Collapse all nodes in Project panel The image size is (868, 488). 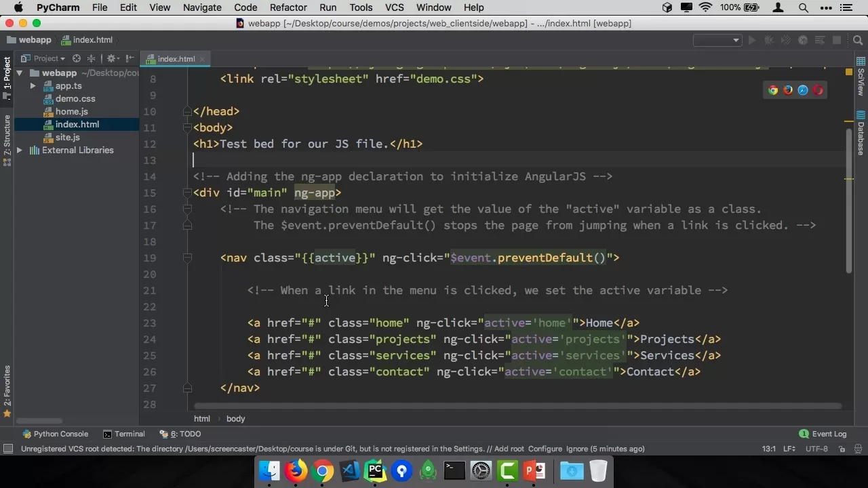90,59
